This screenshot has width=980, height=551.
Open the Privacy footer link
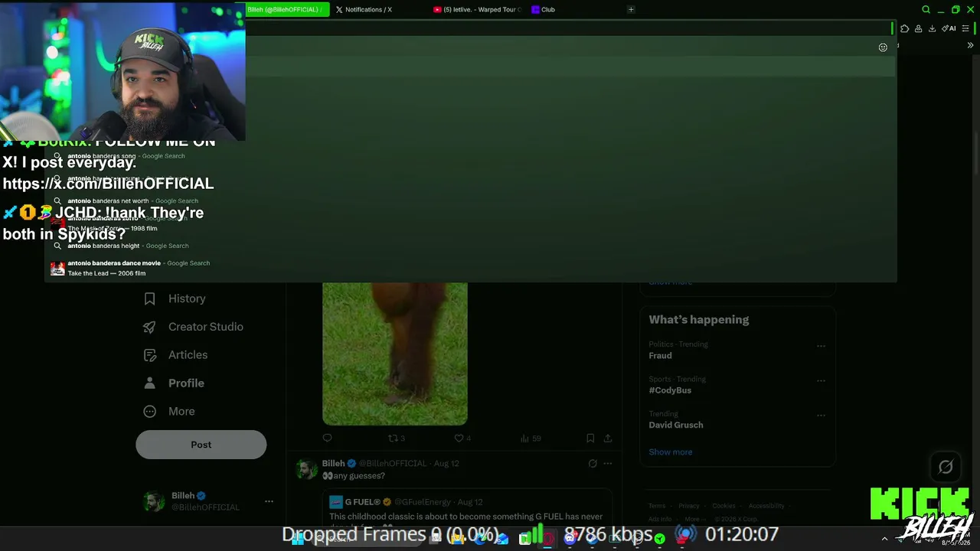point(689,506)
